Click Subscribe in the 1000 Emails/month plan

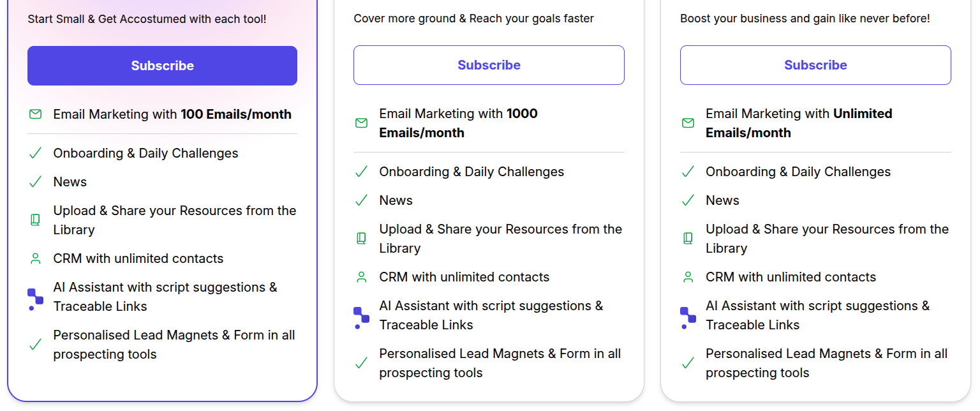point(489,65)
